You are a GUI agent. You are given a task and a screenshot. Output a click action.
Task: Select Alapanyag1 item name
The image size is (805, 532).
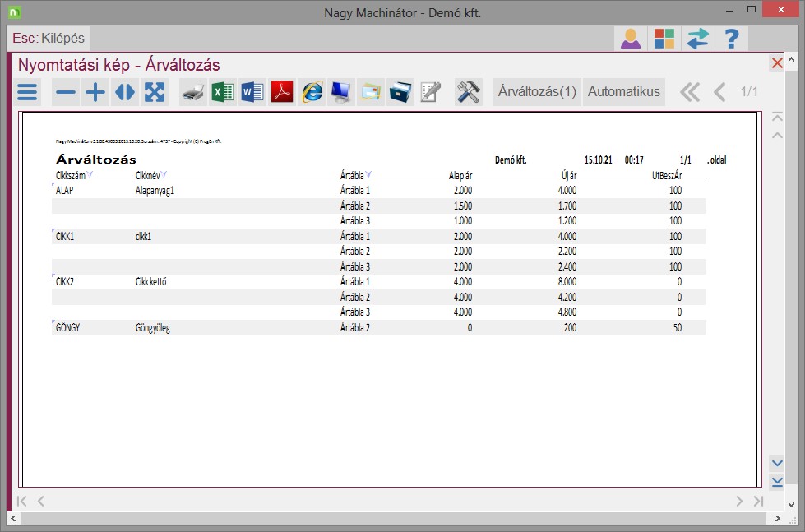[155, 191]
